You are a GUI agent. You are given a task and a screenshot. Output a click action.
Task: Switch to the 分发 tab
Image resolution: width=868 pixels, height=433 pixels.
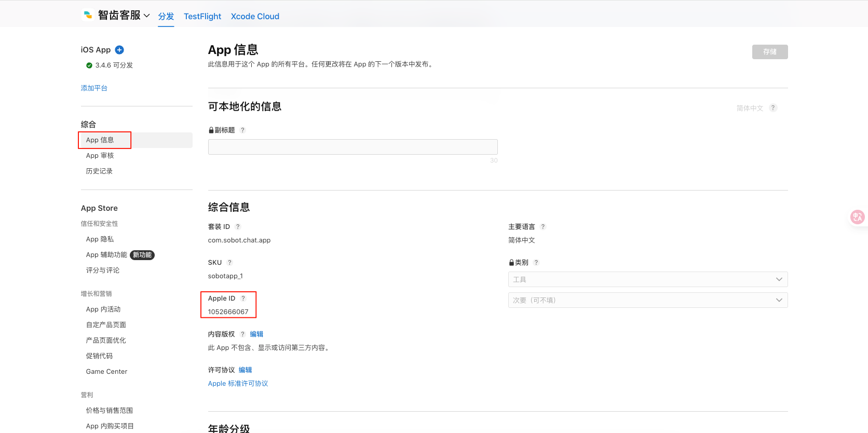pyautogui.click(x=166, y=16)
